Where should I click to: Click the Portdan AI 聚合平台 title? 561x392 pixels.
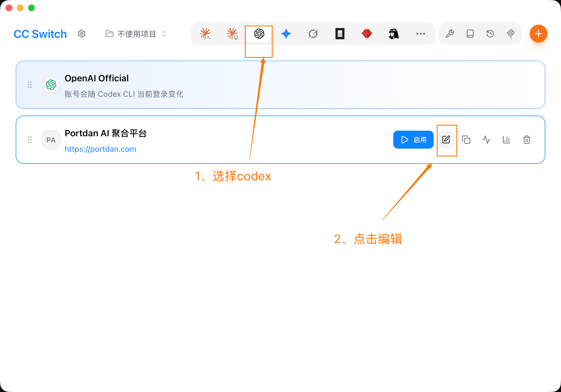coord(105,133)
